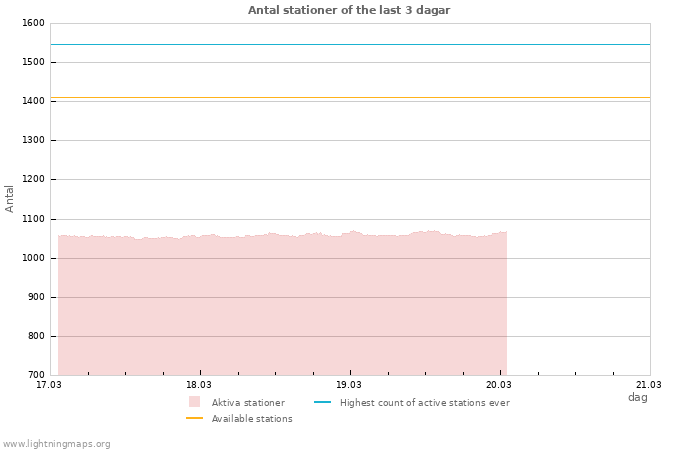The height and width of the screenshot is (450, 700).
Task: Click the pink active stations area in the chart
Action: click(x=280, y=310)
